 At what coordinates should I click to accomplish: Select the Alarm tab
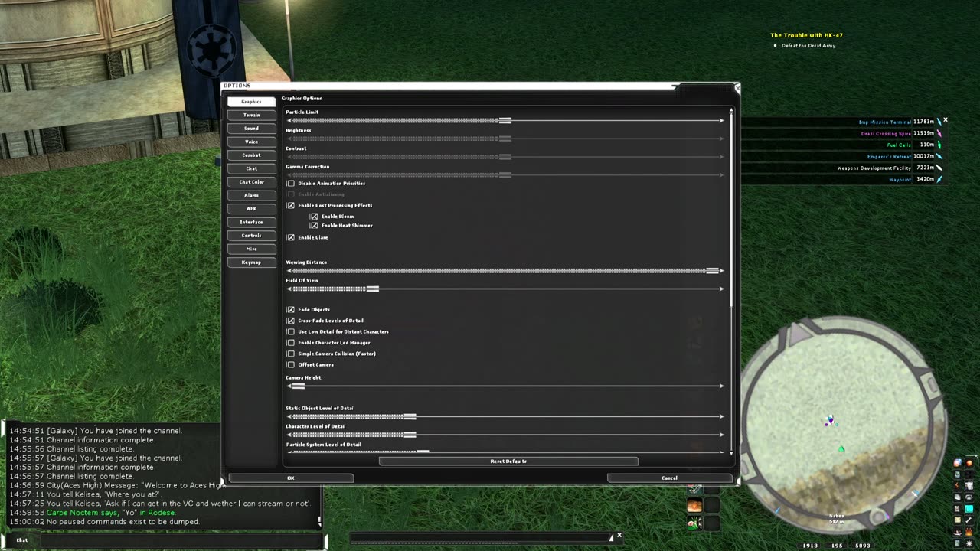251,195
